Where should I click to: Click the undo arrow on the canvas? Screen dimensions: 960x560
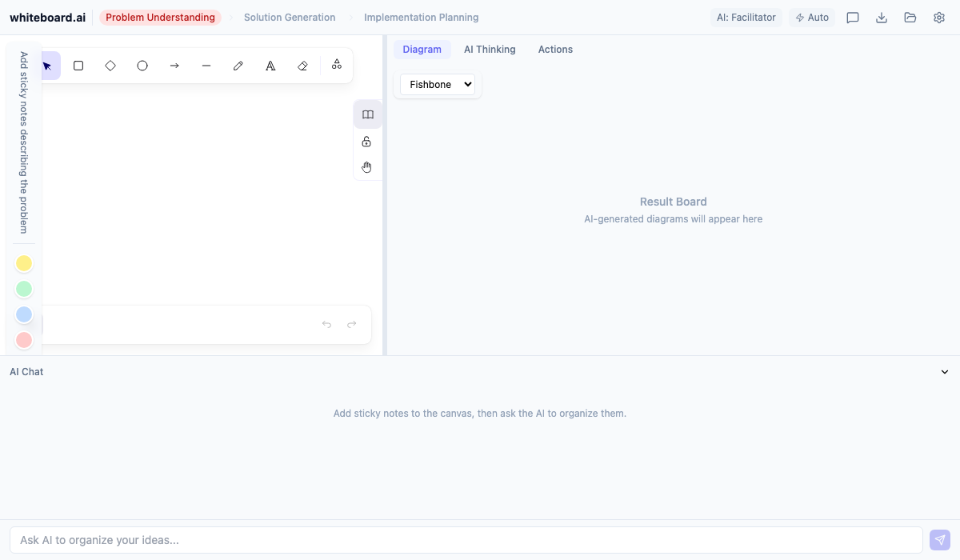pyautogui.click(x=326, y=324)
